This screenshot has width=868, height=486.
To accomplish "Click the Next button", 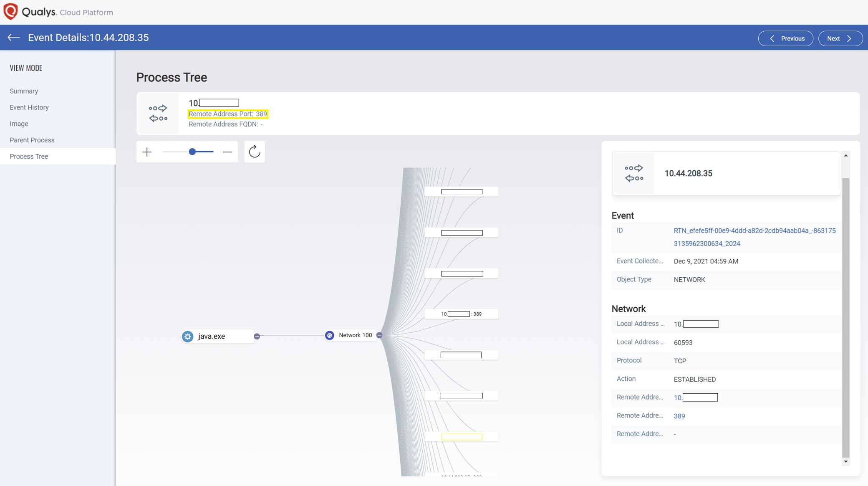I will tap(840, 38).
